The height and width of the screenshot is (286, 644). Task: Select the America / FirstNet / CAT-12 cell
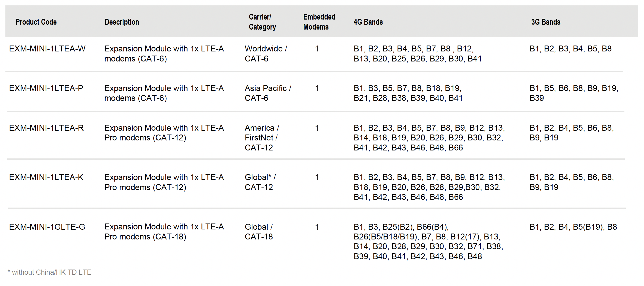coord(262,138)
